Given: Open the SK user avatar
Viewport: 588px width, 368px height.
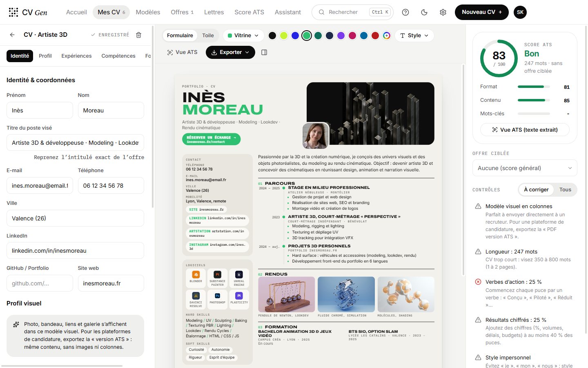Looking at the screenshot, I should click(520, 12).
